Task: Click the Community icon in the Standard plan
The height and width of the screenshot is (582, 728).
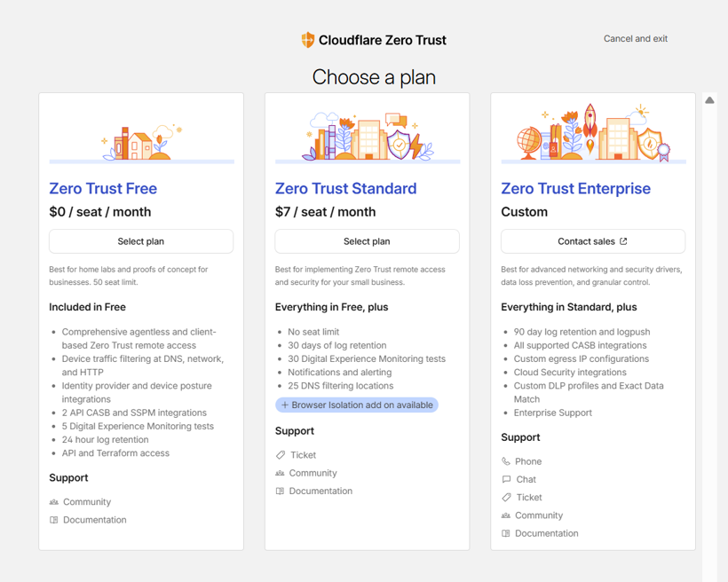Action: pyautogui.click(x=280, y=473)
